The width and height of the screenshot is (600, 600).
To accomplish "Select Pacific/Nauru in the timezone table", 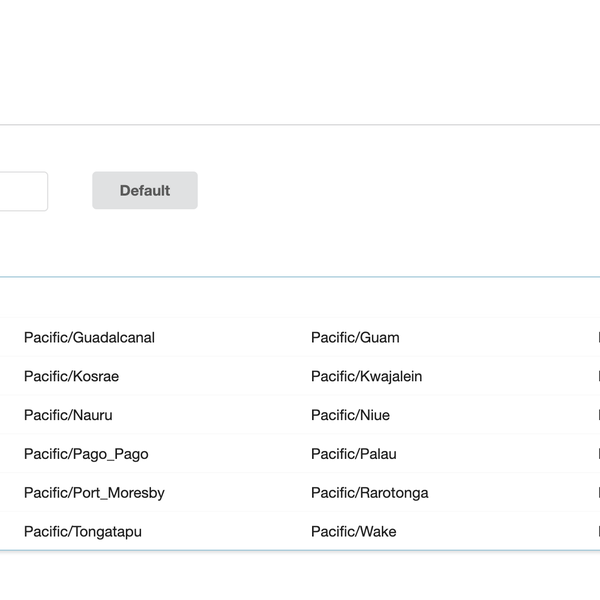I will 68,415.
